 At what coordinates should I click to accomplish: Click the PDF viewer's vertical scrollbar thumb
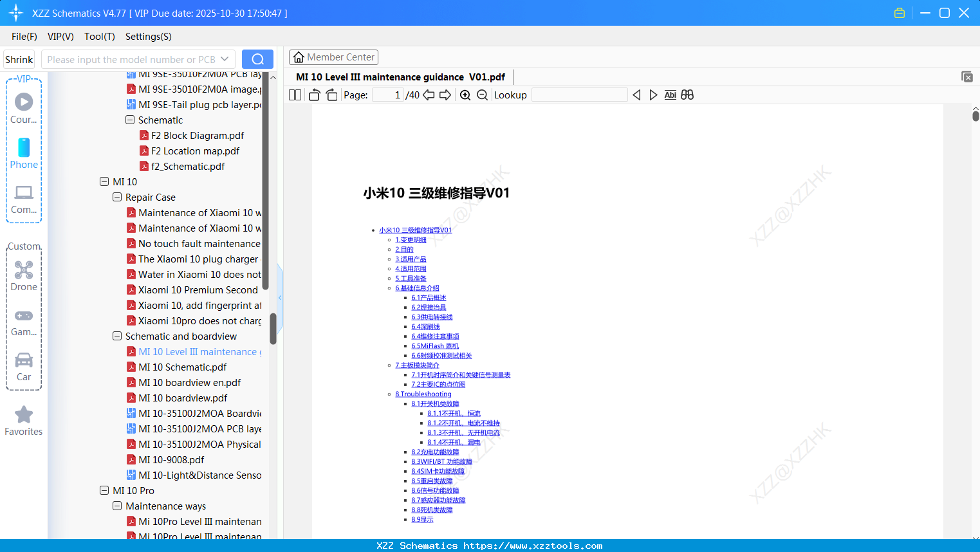(x=975, y=115)
